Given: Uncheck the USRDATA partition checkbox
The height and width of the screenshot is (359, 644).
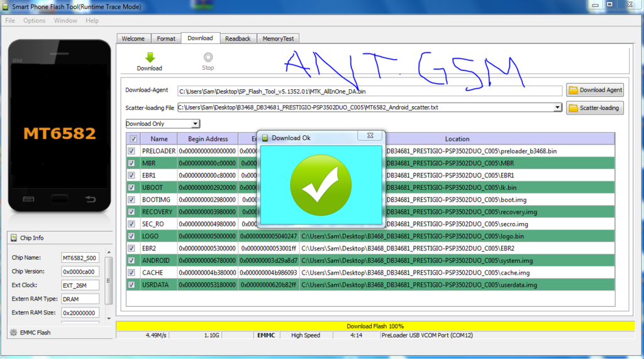Looking at the screenshot, I should 131,285.
